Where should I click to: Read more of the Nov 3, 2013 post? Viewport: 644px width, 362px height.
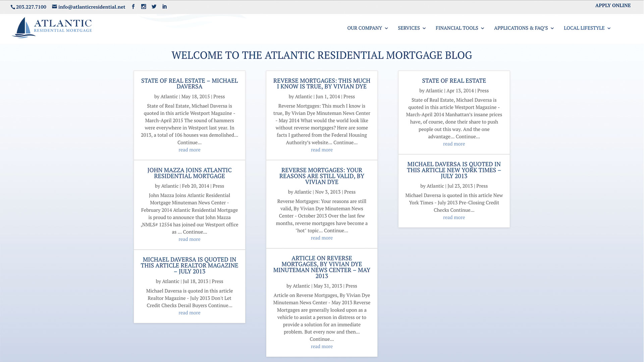tap(322, 238)
